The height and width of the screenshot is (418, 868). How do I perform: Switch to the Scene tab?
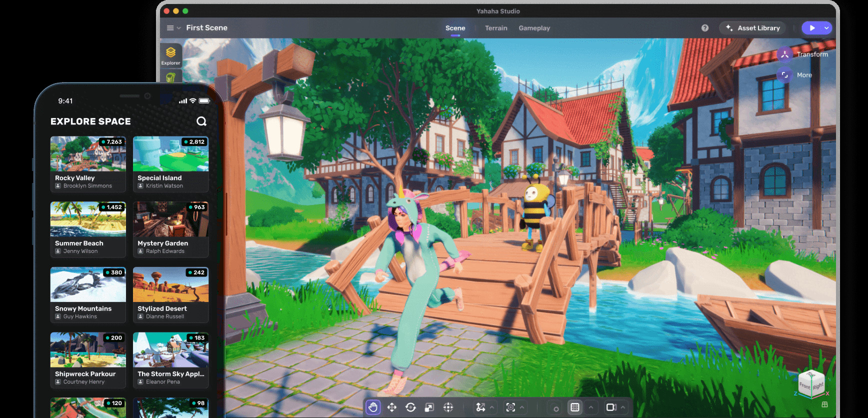coord(455,28)
